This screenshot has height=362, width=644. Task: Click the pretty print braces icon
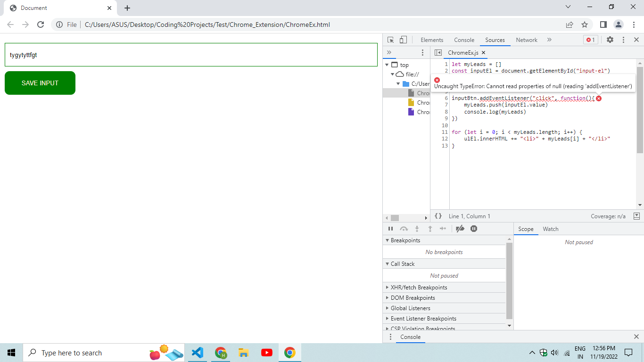pyautogui.click(x=438, y=216)
